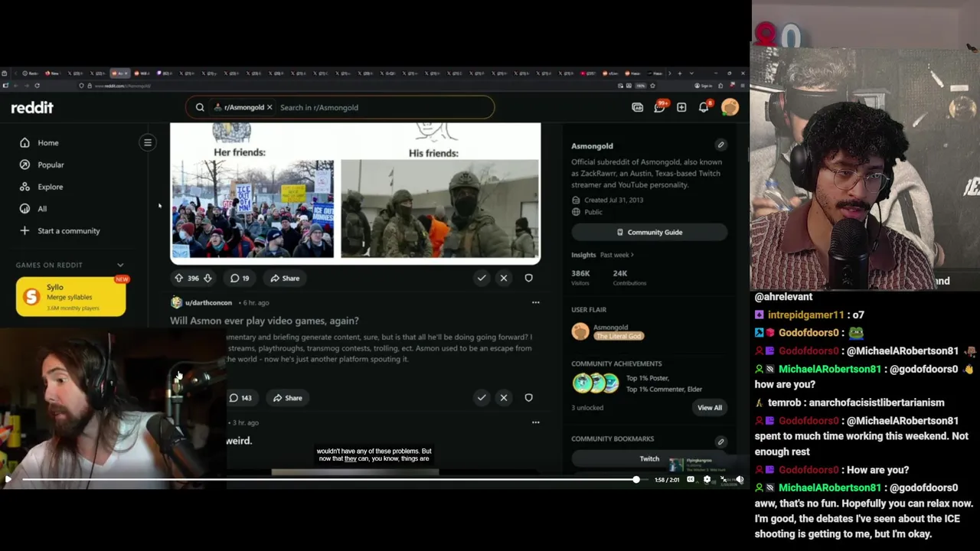Open options menu of 3 hr. ago post
980x551 pixels.
[535, 422]
